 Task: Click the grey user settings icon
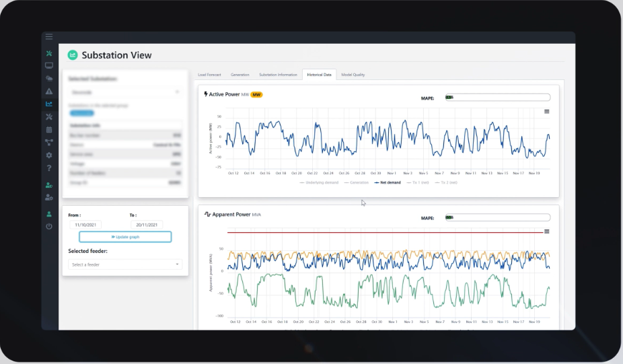click(x=49, y=198)
